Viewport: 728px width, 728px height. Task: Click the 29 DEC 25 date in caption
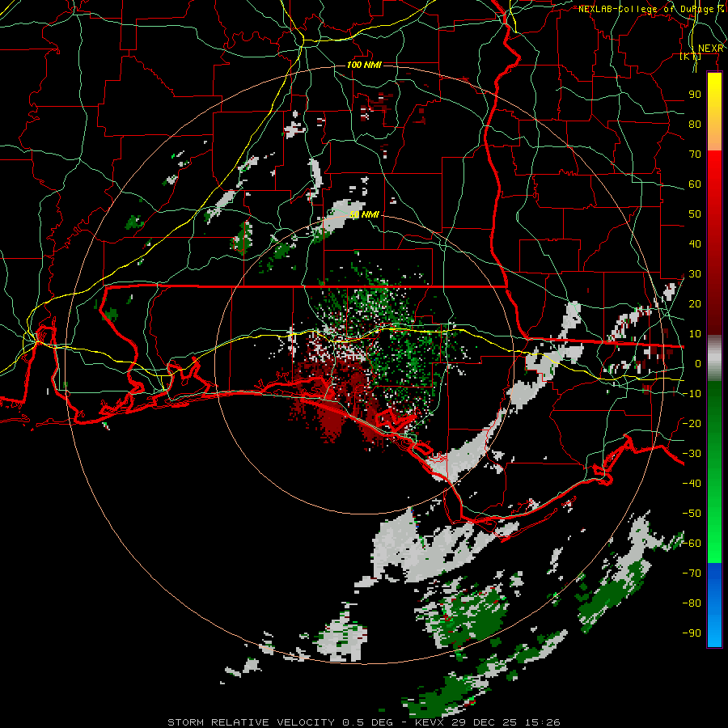click(485, 722)
